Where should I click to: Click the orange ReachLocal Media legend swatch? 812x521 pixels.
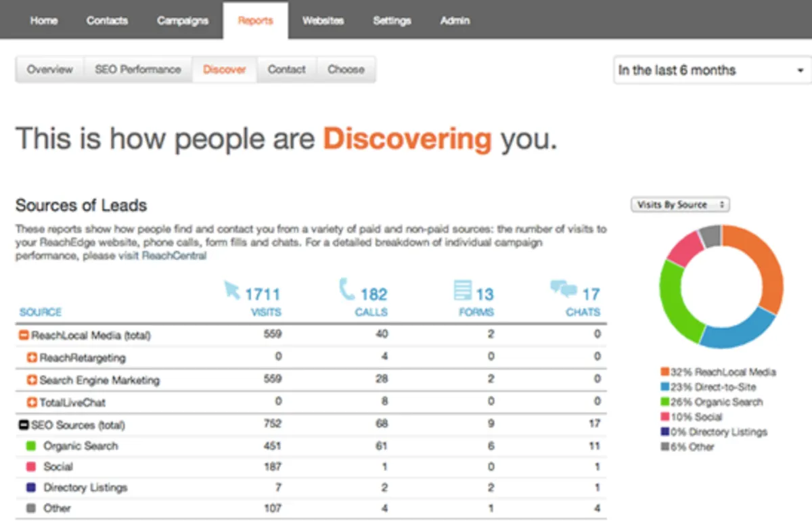point(664,372)
